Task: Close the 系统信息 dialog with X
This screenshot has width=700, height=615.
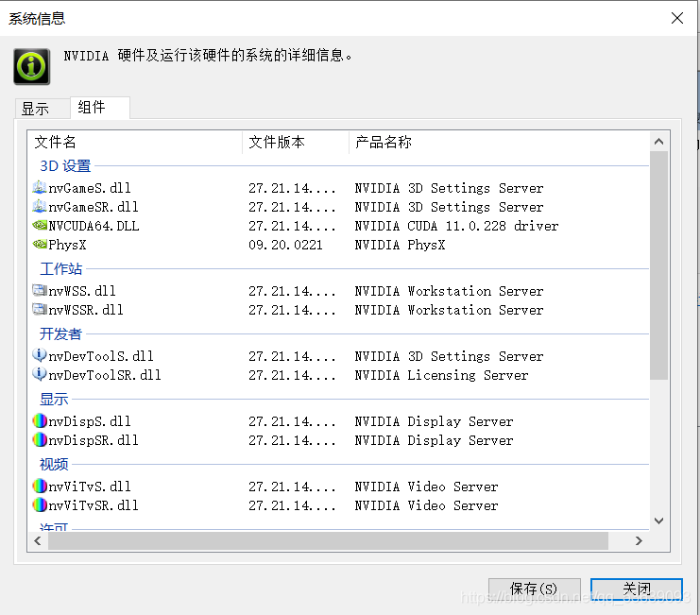Action: [676, 18]
